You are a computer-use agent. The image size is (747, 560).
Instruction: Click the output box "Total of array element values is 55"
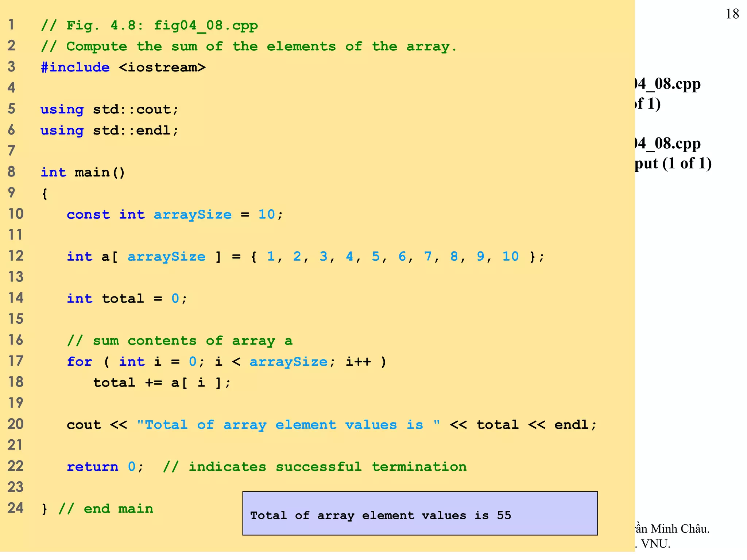click(420, 513)
